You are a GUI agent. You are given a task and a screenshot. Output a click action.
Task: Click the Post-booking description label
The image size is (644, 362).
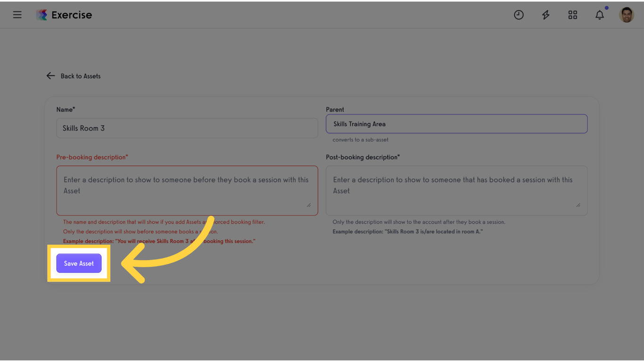pyautogui.click(x=363, y=157)
